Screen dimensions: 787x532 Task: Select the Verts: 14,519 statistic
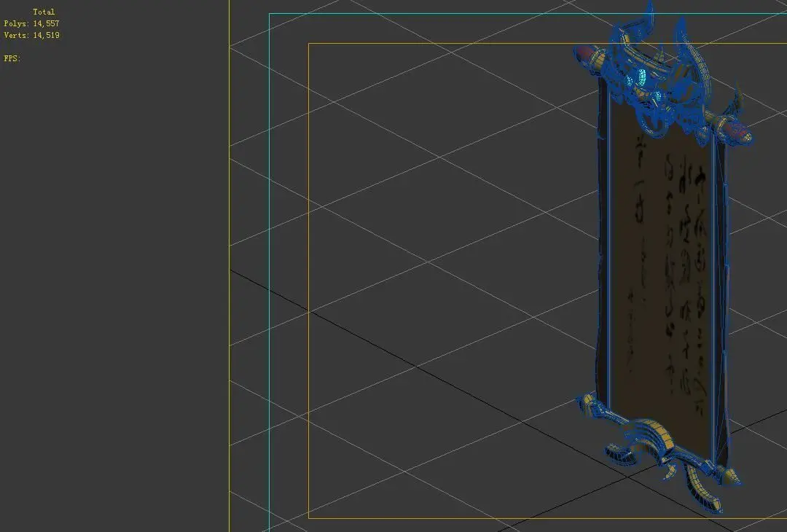(31, 35)
